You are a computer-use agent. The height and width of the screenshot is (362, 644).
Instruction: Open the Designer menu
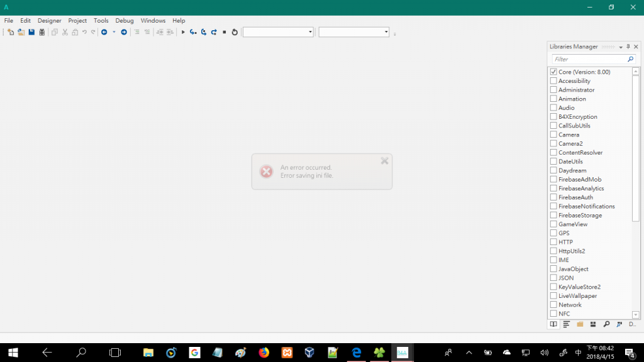(x=49, y=21)
